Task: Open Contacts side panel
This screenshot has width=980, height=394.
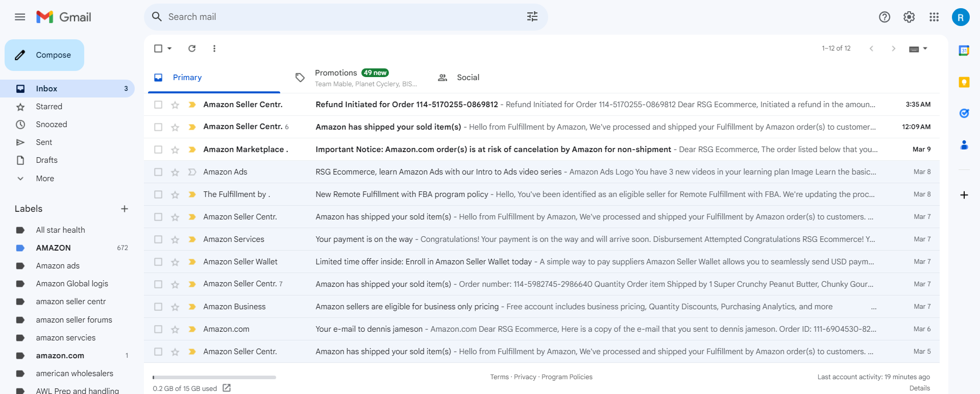Action: [964, 145]
